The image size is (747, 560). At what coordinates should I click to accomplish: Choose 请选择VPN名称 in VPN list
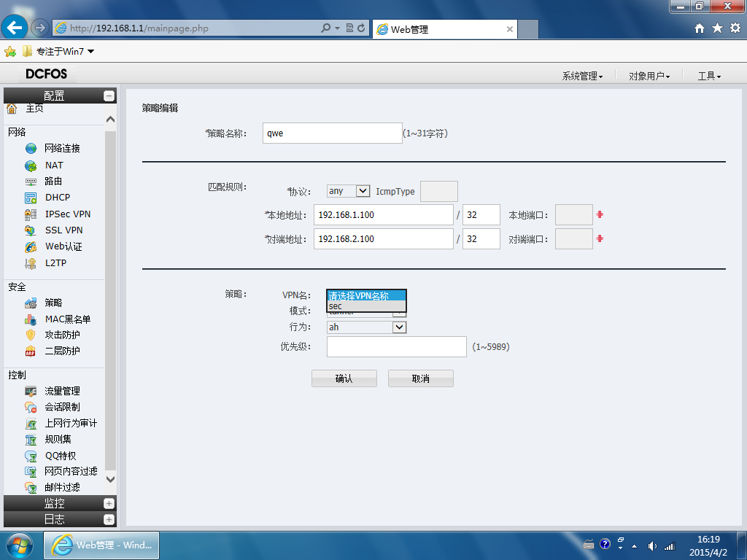point(366,296)
